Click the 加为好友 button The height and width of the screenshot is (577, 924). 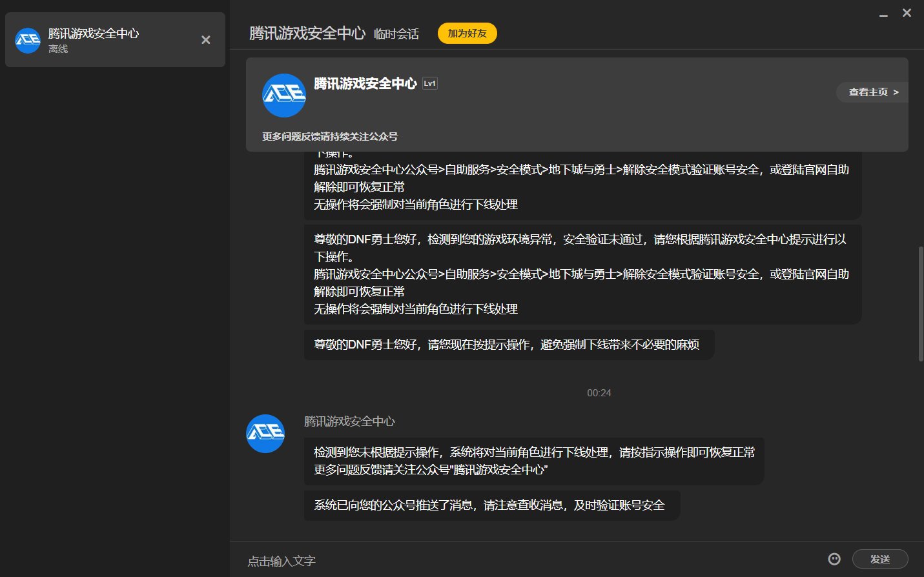point(467,33)
